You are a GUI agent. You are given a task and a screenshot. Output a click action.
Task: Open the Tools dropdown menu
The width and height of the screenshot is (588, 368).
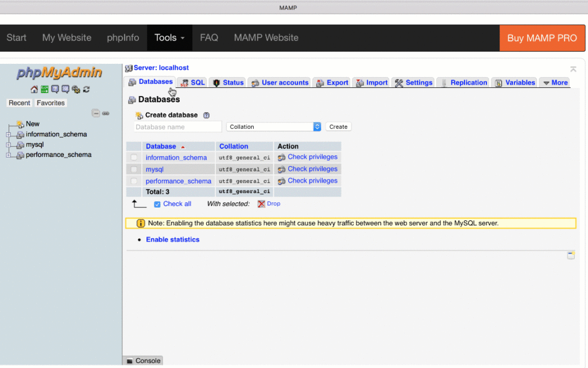pyautogui.click(x=169, y=38)
